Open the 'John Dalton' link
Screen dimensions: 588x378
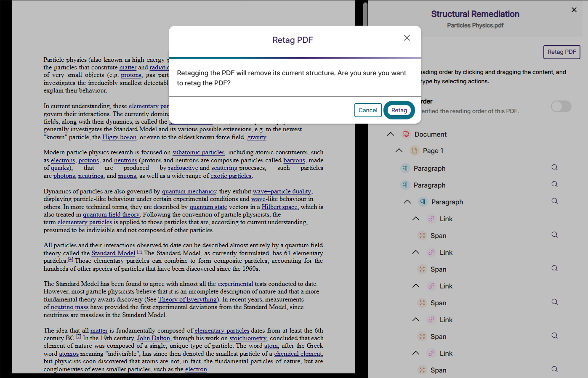click(x=154, y=338)
